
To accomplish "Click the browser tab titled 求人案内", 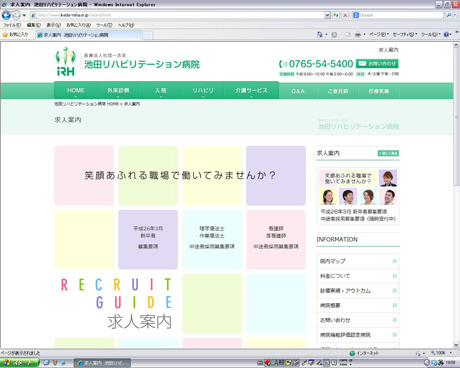I will coord(89,35).
